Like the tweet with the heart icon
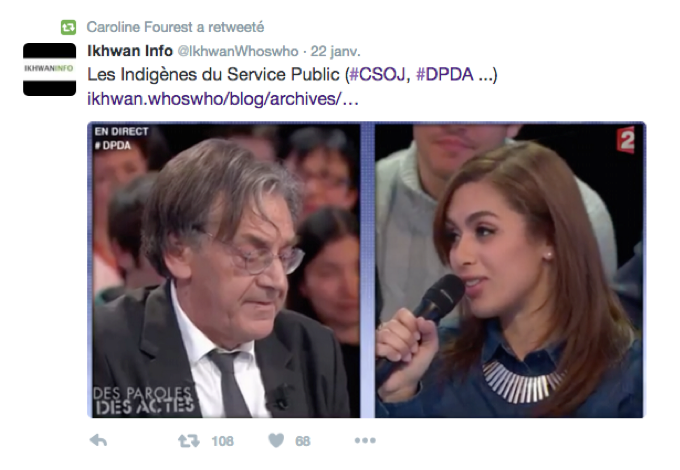 (276, 441)
